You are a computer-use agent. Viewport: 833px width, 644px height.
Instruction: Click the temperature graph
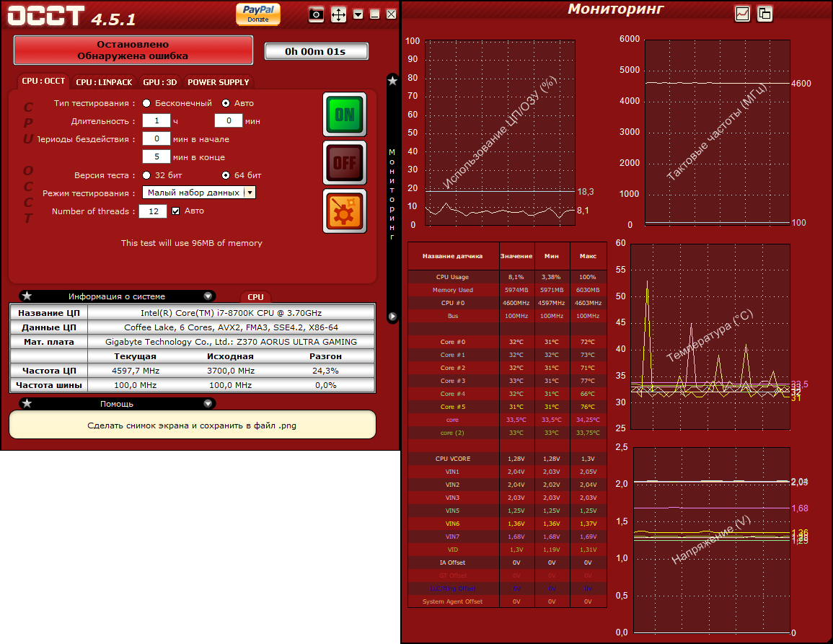pyautogui.click(x=710, y=336)
